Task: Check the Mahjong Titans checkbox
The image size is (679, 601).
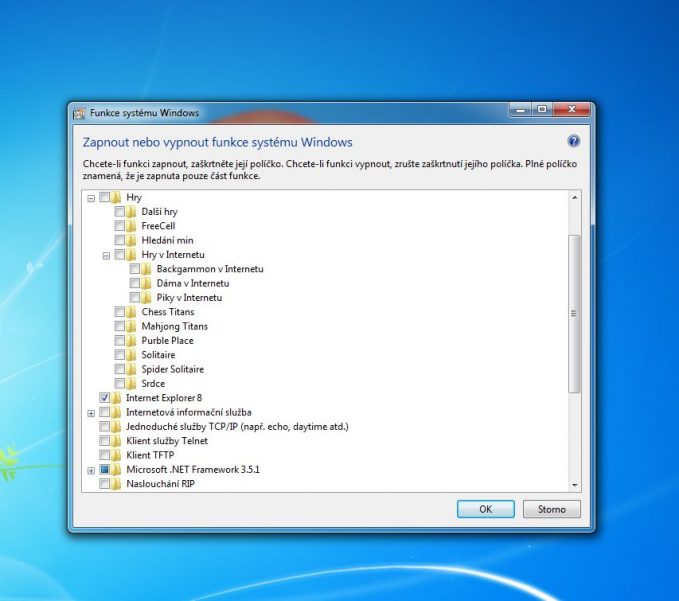Action: [x=120, y=326]
